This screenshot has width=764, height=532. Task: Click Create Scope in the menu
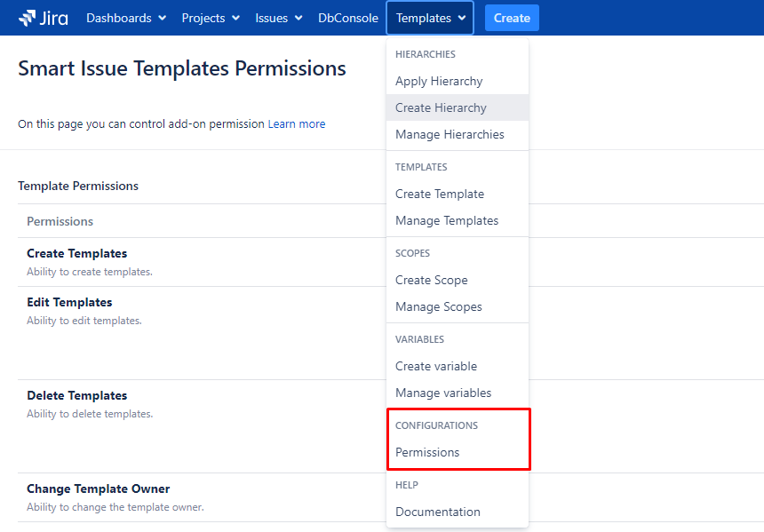[x=431, y=280]
